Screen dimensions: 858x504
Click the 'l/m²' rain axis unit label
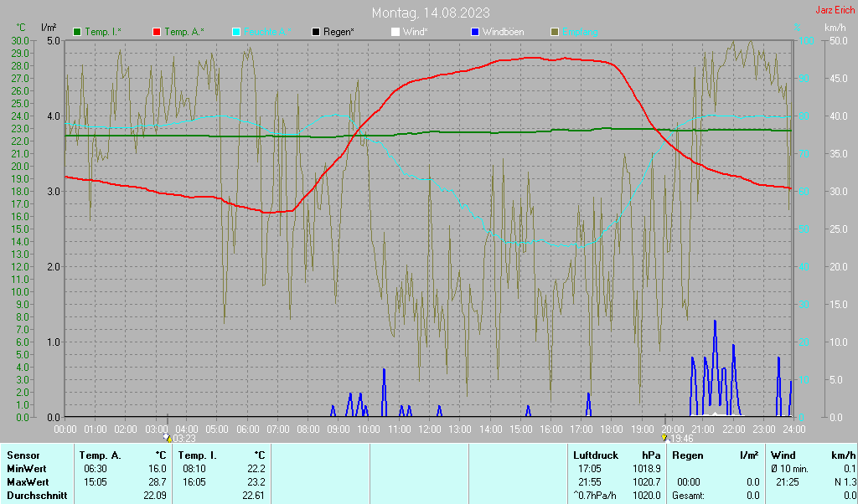pyautogui.click(x=49, y=28)
